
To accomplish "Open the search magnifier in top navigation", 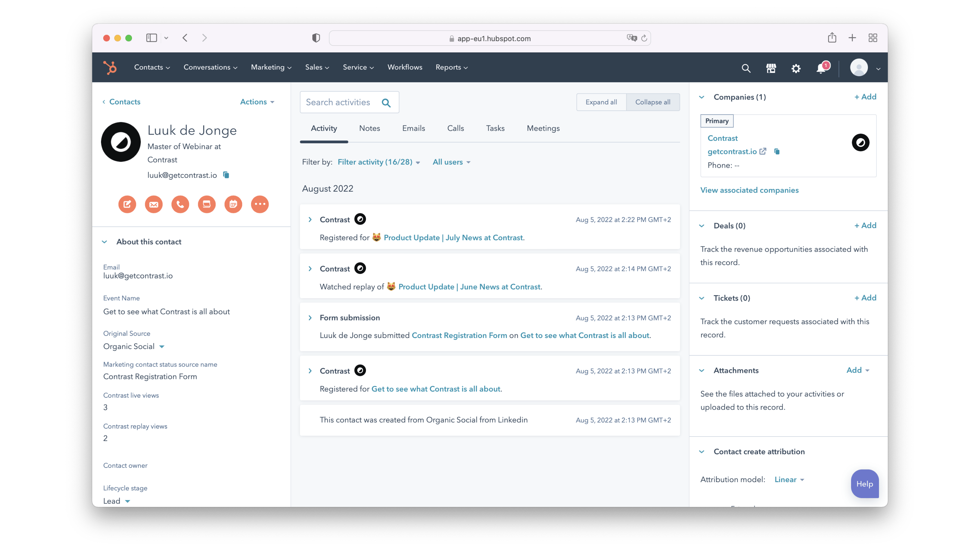I will (x=746, y=68).
